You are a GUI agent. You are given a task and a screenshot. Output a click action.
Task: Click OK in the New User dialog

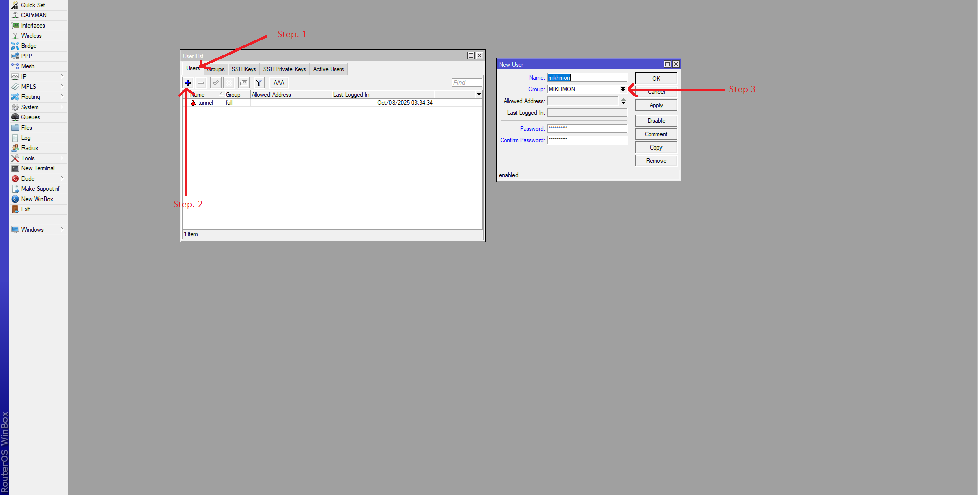tap(656, 79)
